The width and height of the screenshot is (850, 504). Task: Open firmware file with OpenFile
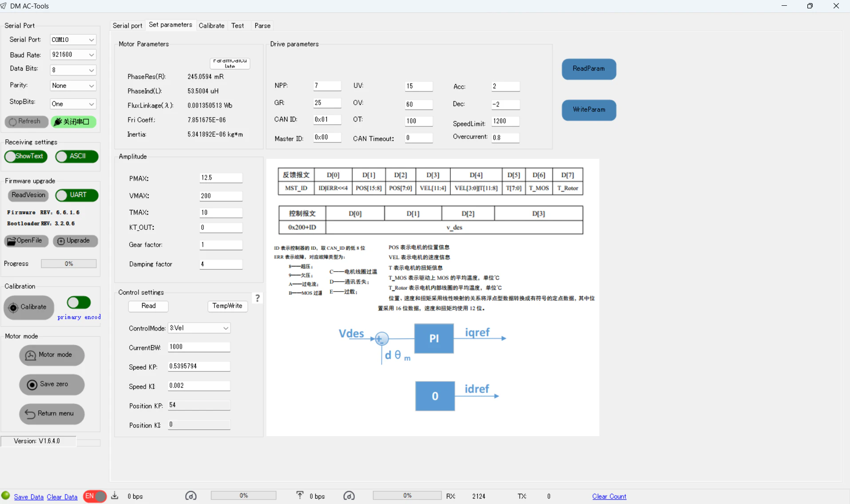coord(26,241)
